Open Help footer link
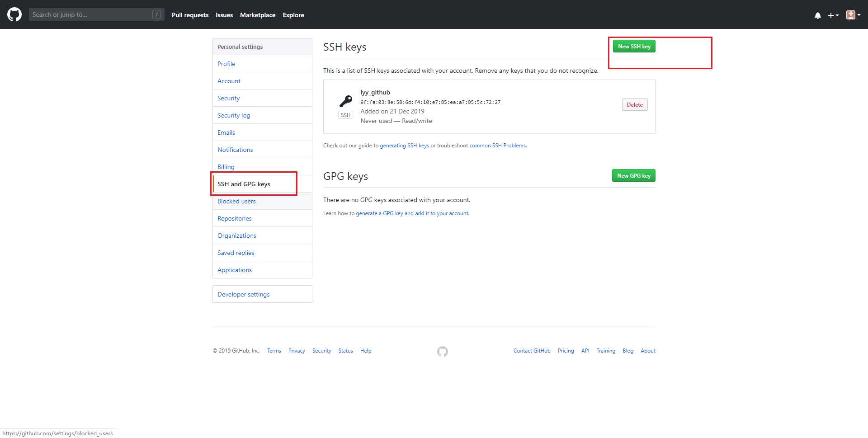 [x=366, y=351]
